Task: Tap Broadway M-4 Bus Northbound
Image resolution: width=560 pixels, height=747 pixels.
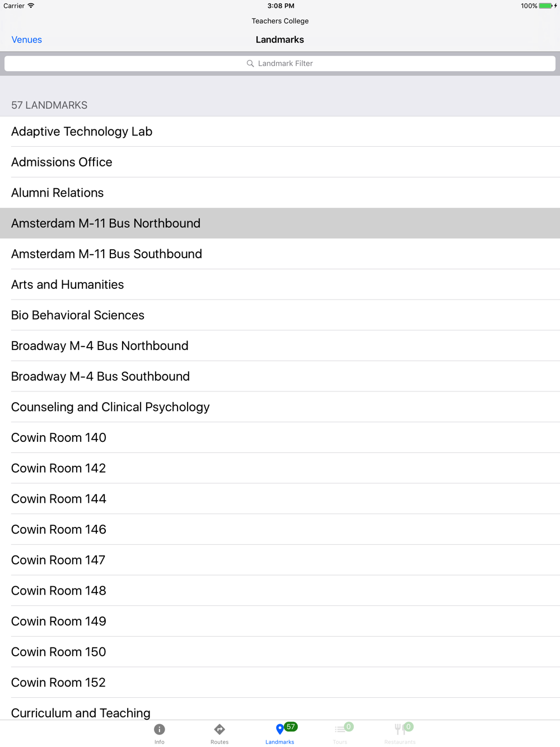Action: tap(100, 346)
